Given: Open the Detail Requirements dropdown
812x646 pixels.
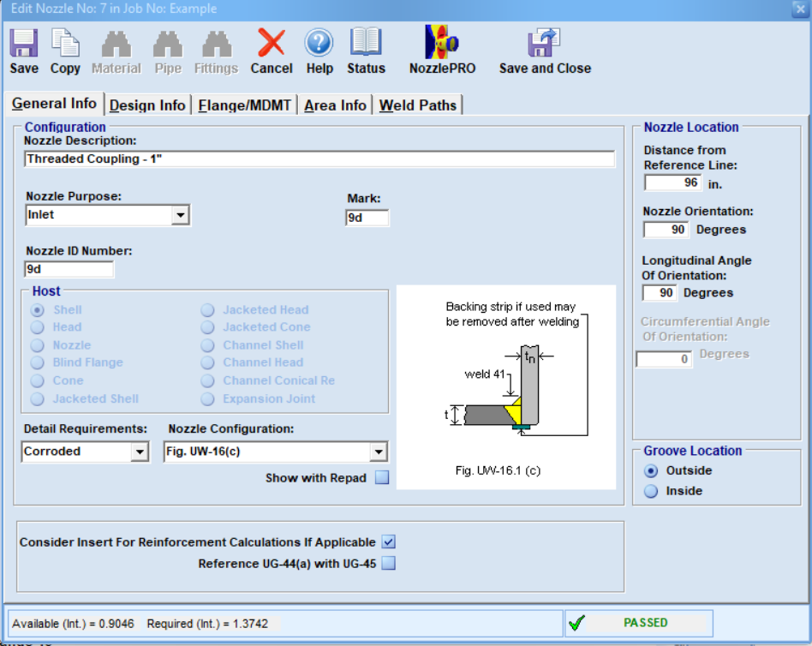Looking at the screenshot, I should coord(140,451).
